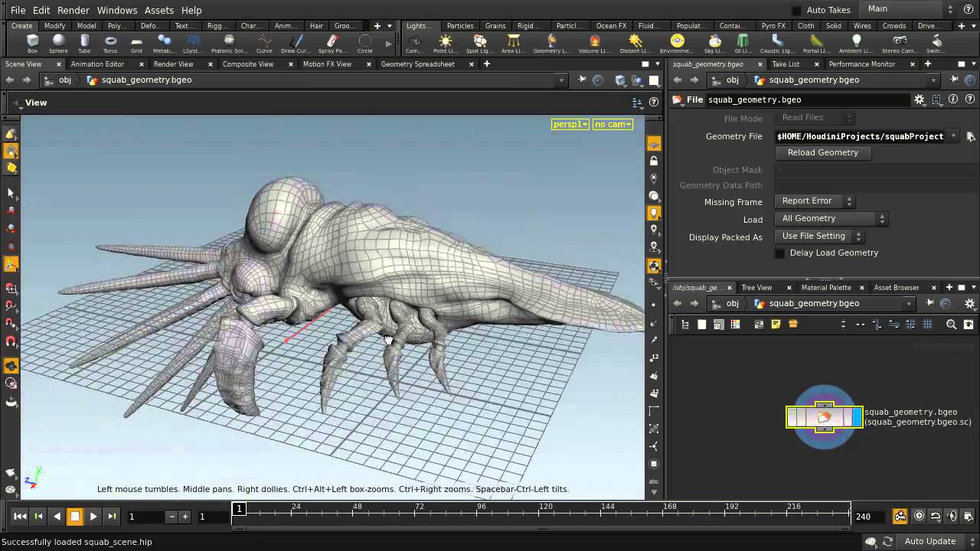Expand the Load All Geometry dropdown
The height and width of the screenshot is (551, 980).
click(831, 219)
